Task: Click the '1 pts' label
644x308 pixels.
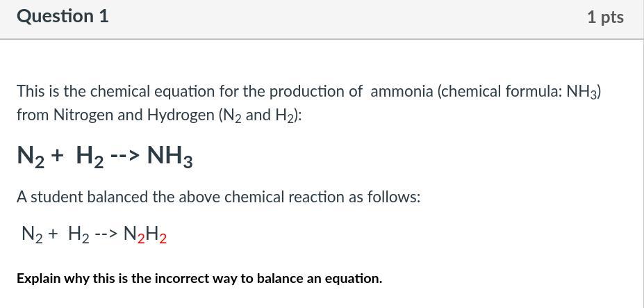Action: [604, 17]
